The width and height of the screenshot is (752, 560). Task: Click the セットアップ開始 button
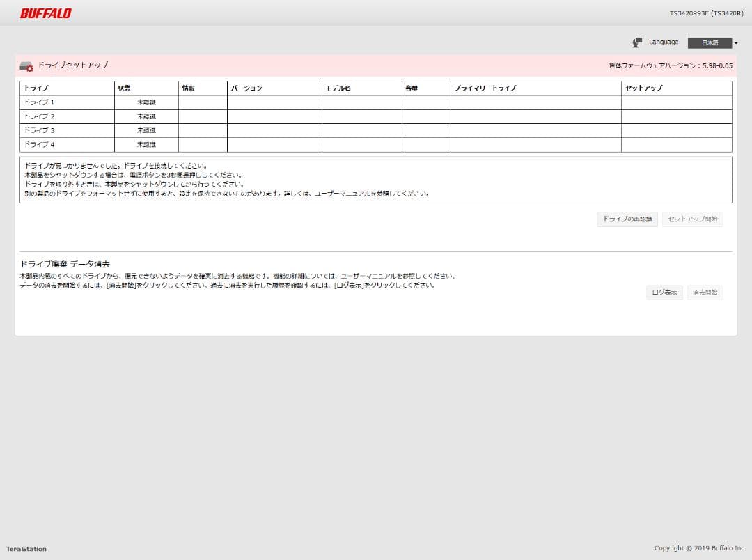[x=691, y=219]
